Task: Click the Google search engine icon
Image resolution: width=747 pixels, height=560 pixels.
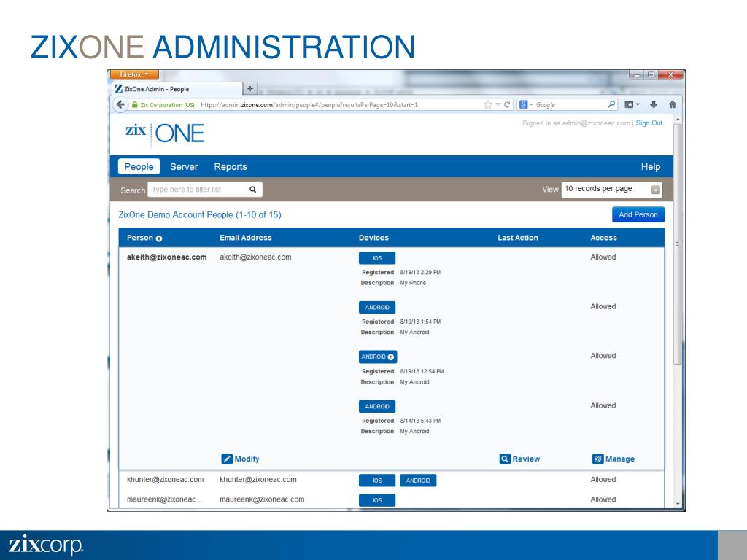Action: (523, 104)
